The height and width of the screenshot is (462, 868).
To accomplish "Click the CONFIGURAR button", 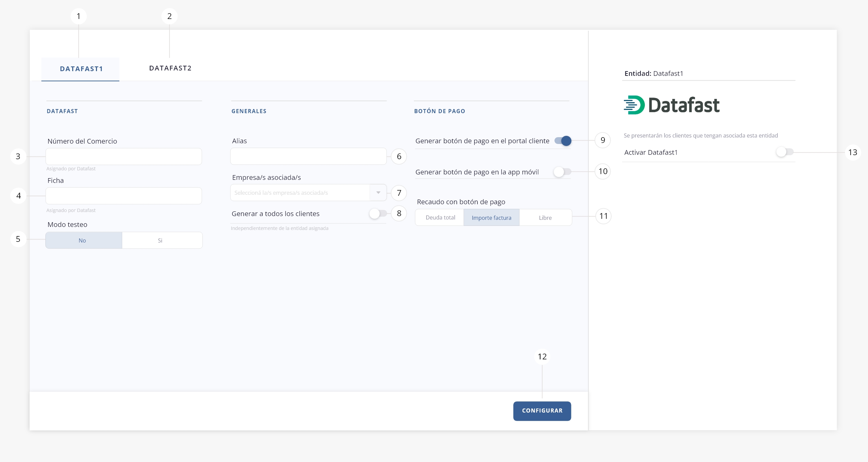I will coord(542,411).
